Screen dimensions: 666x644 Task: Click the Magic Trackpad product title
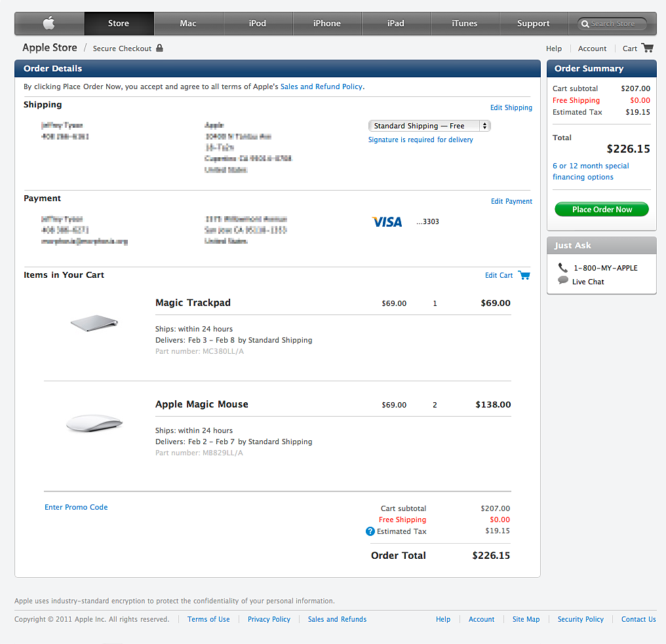click(x=193, y=303)
